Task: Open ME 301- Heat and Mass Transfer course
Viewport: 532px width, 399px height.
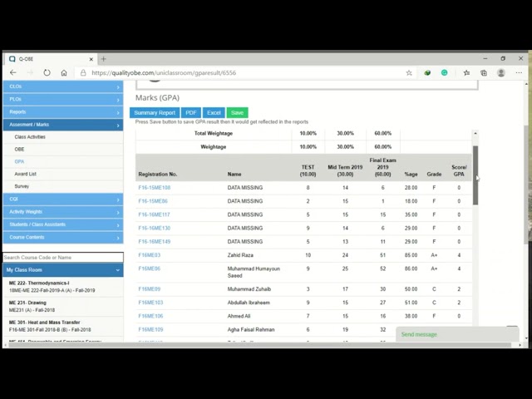Action: (x=63, y=326)
